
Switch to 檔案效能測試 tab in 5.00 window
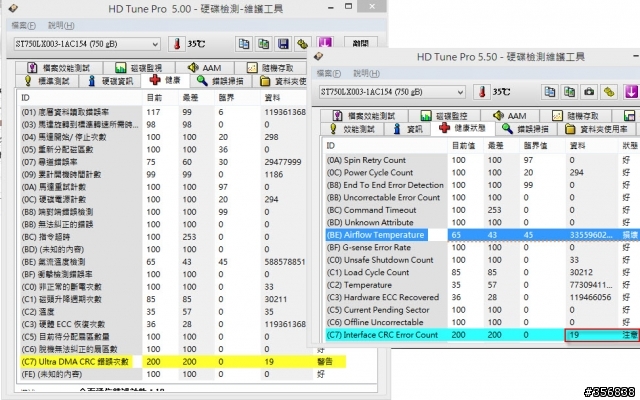[59, 68]
